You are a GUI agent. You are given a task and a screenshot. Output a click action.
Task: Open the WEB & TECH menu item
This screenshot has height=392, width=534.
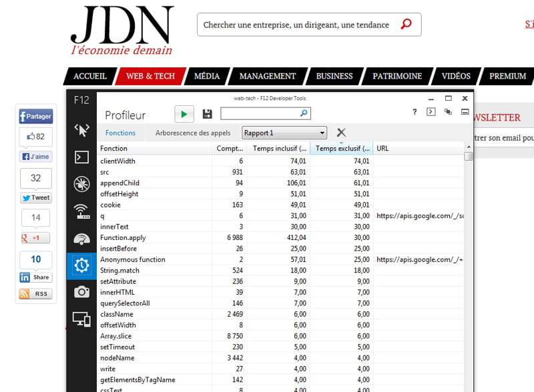coord(151,76)
